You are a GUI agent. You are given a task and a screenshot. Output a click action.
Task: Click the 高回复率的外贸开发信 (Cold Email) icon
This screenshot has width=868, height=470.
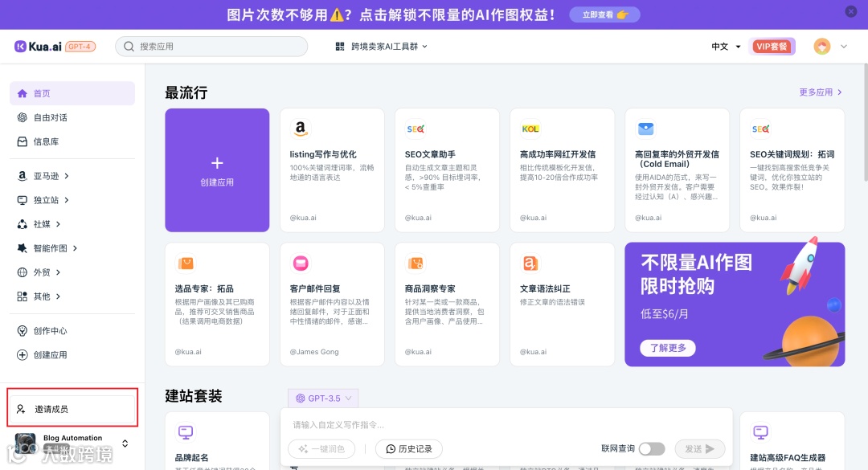click(645, 129)
